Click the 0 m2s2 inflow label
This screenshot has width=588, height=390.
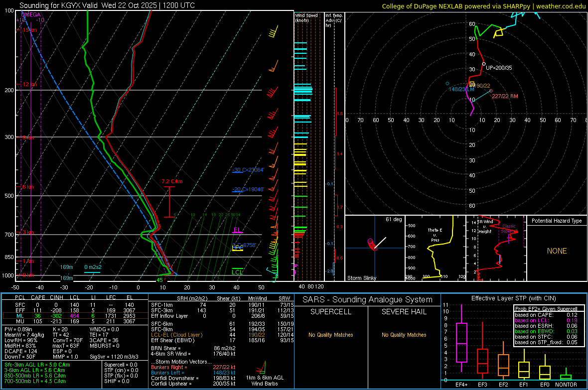pos(93,267)
